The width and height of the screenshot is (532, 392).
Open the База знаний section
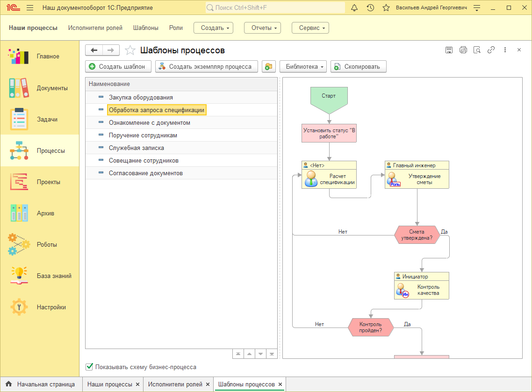pos(40,276)
